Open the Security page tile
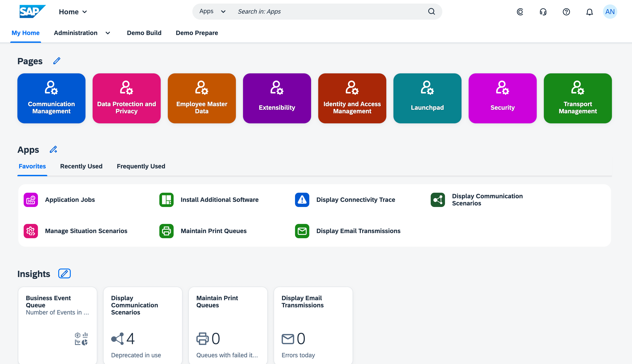 [502, 98]
